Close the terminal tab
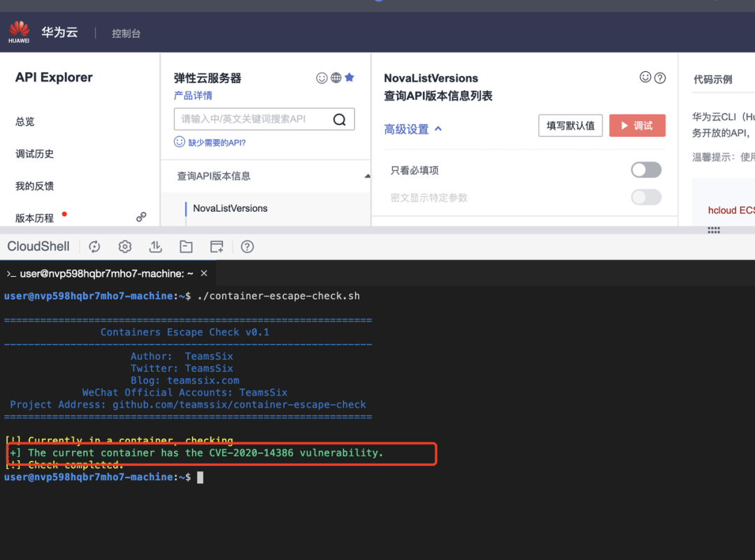Viewport: 755px width, 560px height. [204, 273]
